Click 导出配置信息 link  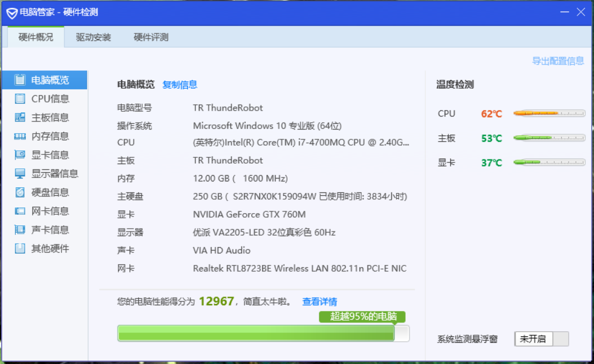pos(558,61)
